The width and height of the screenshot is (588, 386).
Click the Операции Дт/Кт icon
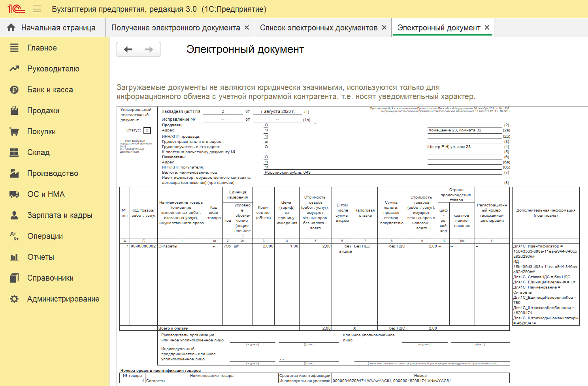click(x=14, y=236)
